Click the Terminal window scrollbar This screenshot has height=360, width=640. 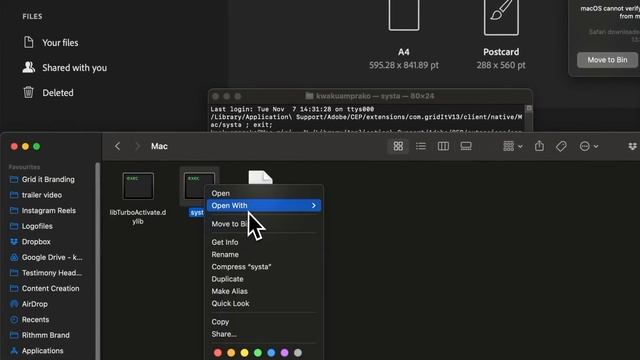[529, 118]
